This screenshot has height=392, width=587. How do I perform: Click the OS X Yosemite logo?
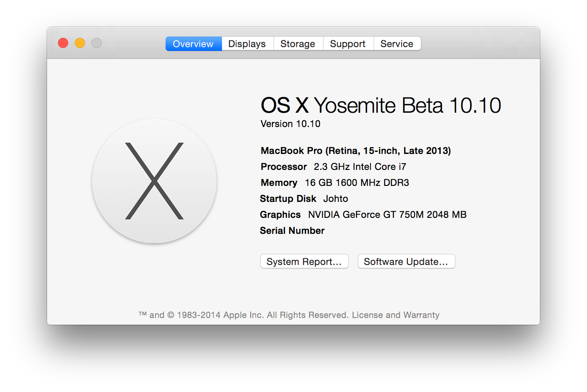click(x=154, y=181)
